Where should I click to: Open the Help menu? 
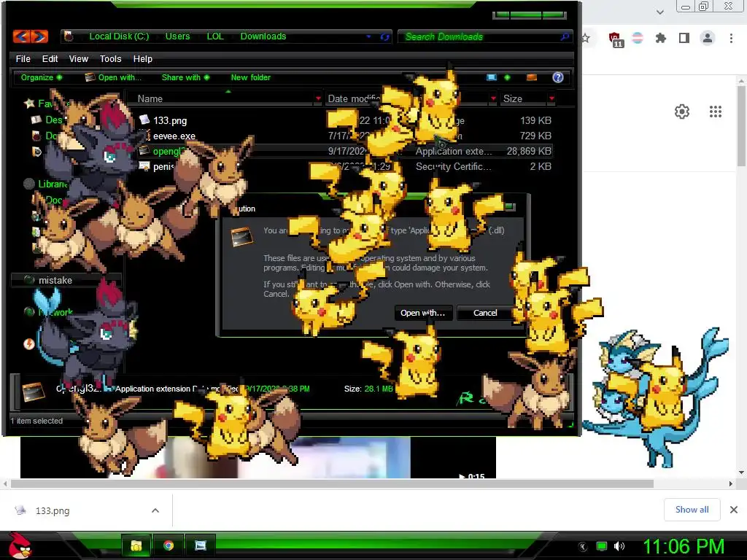[142, 58]
